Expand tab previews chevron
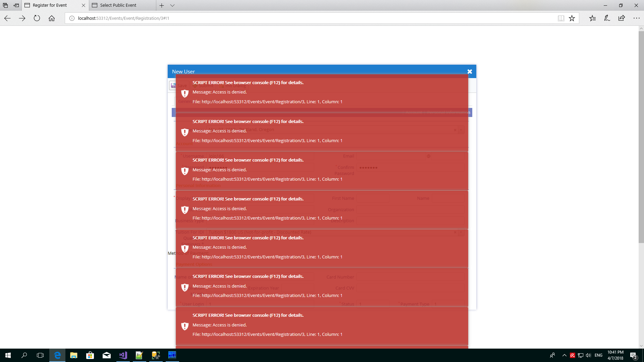Viewport: 644px width, 362px height. 172,5
